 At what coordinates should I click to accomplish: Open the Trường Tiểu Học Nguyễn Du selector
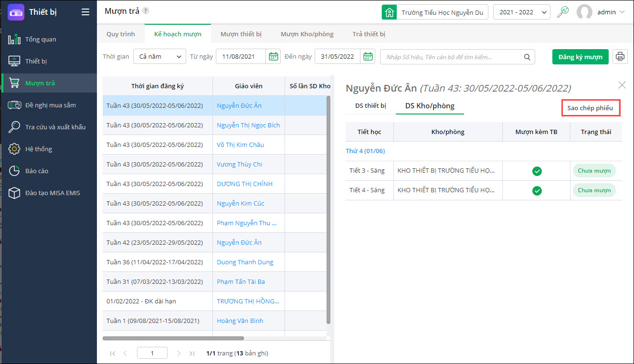point(435,12)
